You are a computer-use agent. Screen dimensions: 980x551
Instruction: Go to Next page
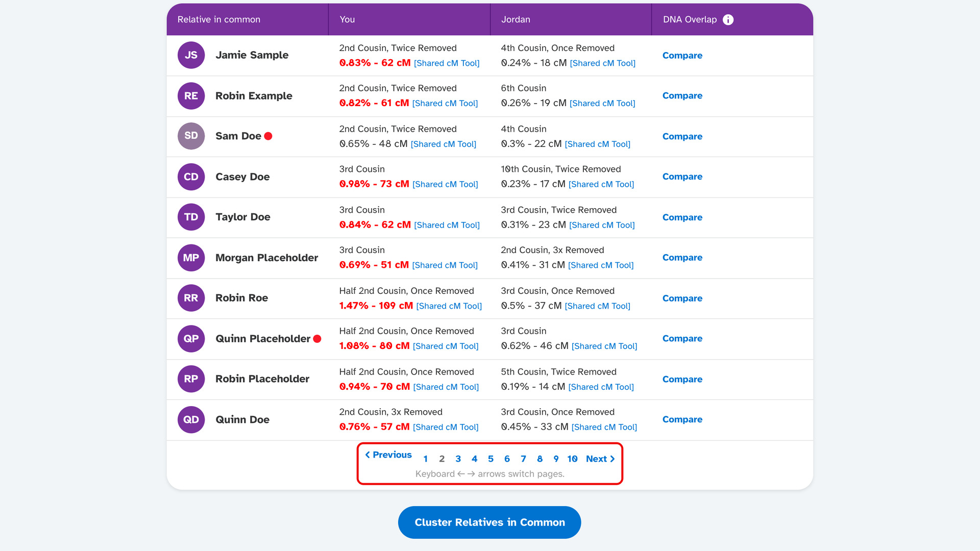coord(600,459)
